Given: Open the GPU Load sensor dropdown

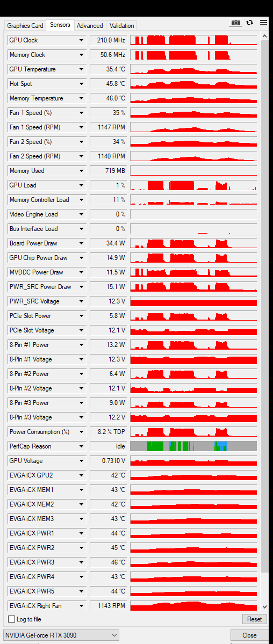Looking at the screenshot, I should (81, 185).
